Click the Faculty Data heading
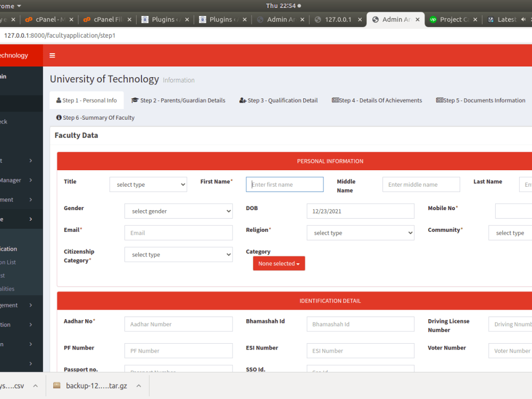532x399 pixels. (x=76, y=135)
